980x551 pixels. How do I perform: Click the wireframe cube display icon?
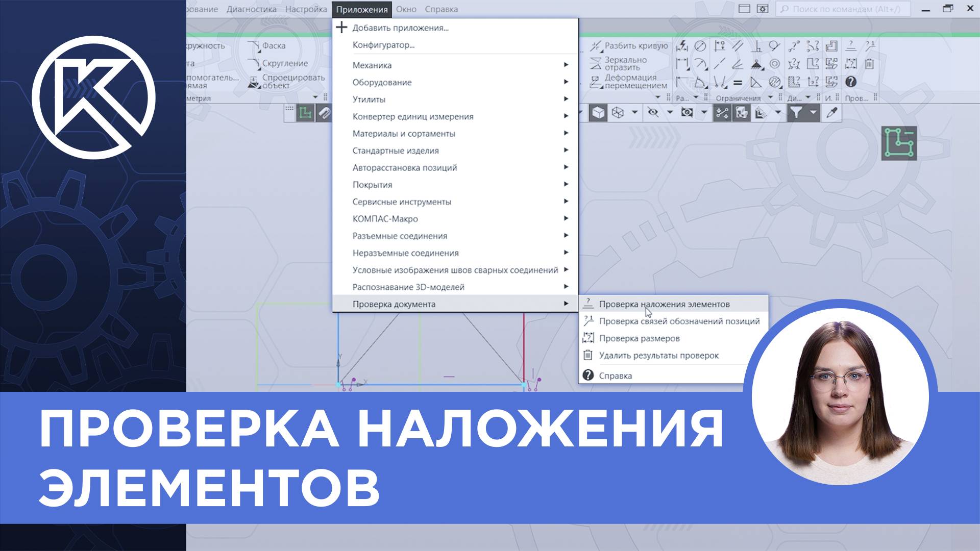point(618,113)
